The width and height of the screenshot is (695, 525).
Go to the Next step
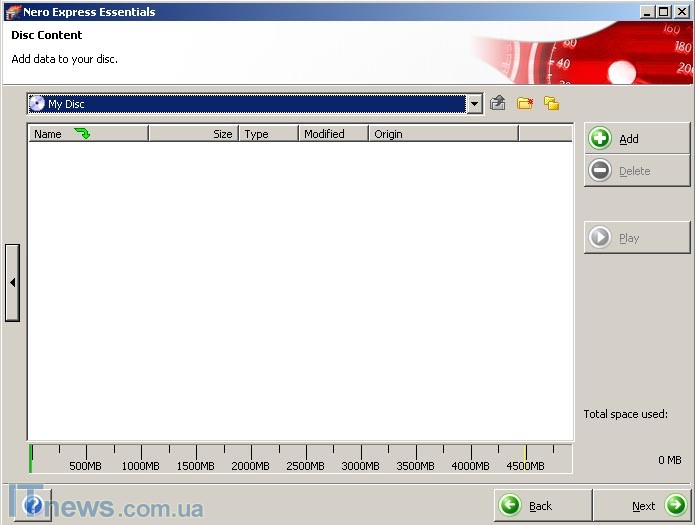point(643,506)
